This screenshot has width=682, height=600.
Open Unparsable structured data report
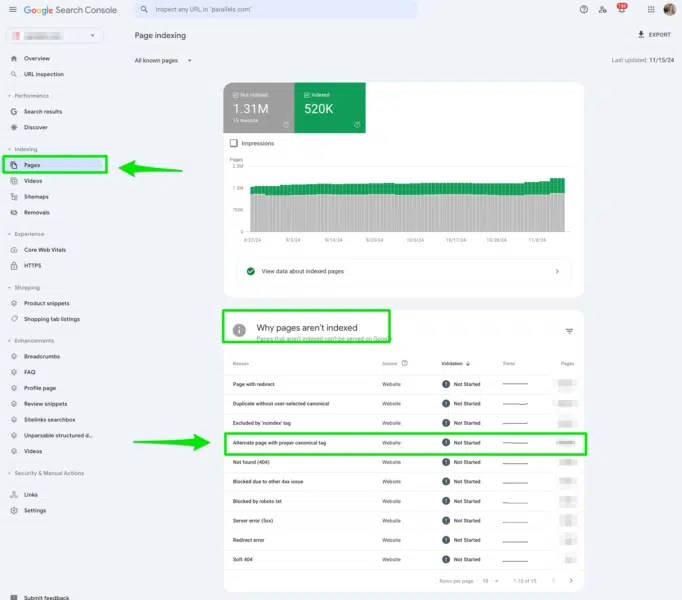(x=58, y=436)
